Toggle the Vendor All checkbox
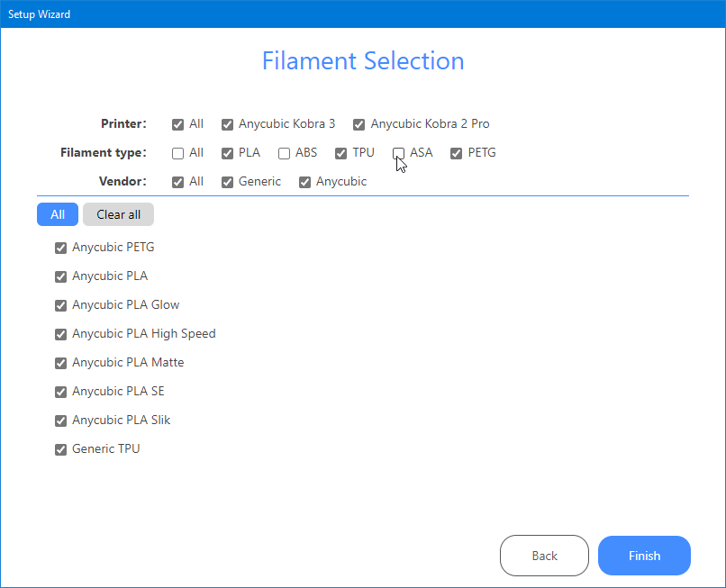 click(178, 182)
